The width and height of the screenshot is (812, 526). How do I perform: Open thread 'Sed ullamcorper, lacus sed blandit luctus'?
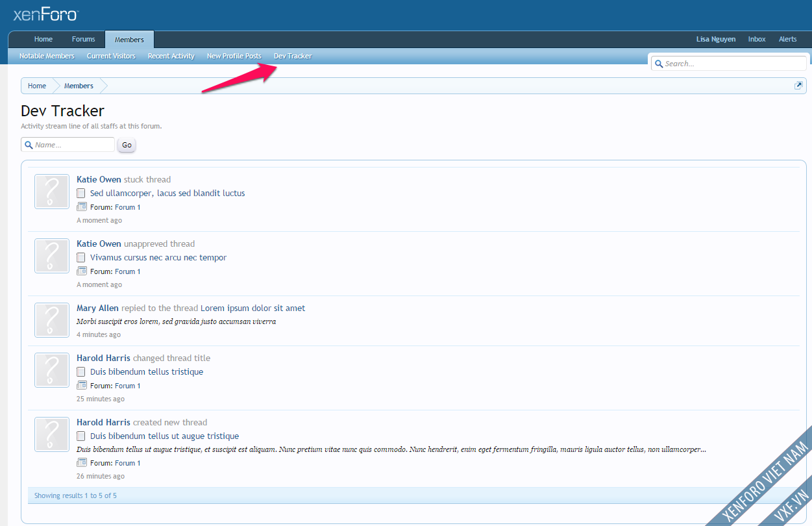click(x=167, y=193)
